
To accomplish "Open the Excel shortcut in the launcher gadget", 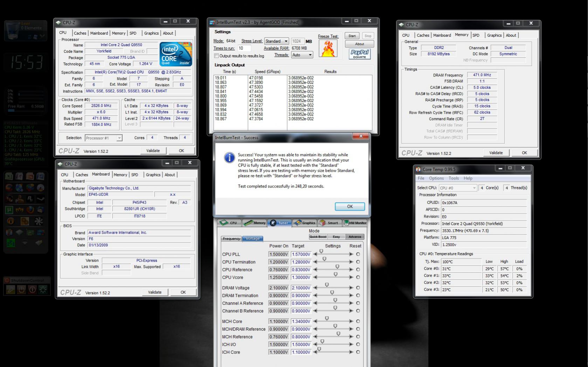I will point(9,176).
